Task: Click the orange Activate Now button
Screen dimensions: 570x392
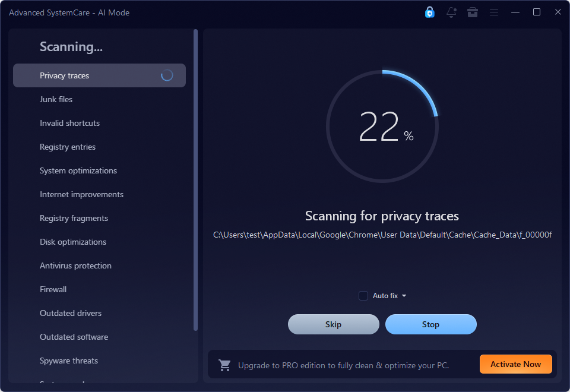Action: point(516,364)
